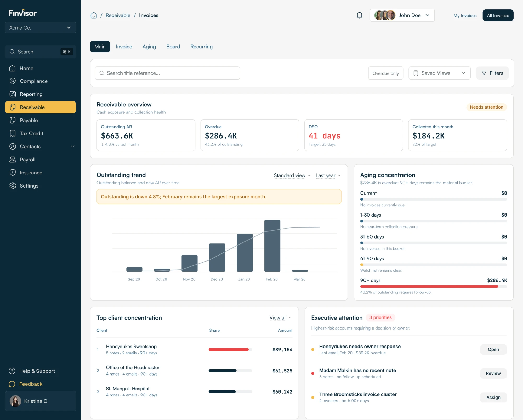523x420 pixels.
Task: Select the Main tab
Action: [100, 47]
